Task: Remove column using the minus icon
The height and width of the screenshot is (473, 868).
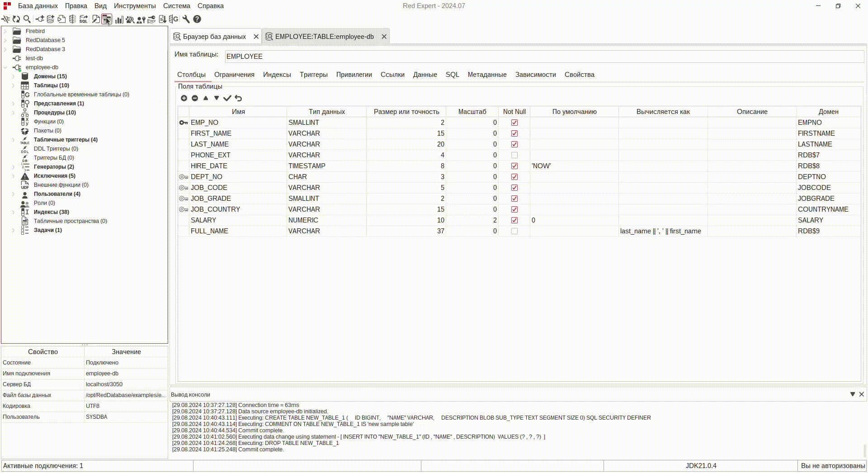Action: pyautogui.click(x=195, y=98)
